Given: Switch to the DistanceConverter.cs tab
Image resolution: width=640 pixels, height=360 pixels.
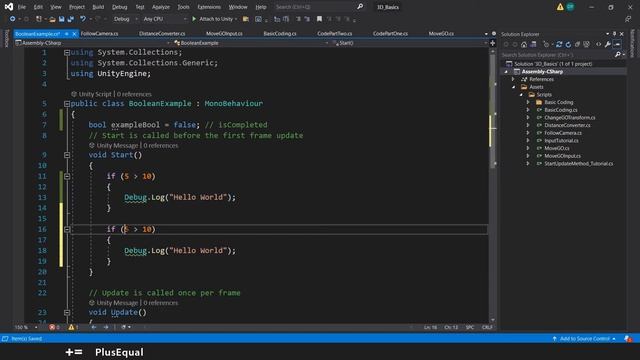Looking at the screenshot, I should 162,34.
